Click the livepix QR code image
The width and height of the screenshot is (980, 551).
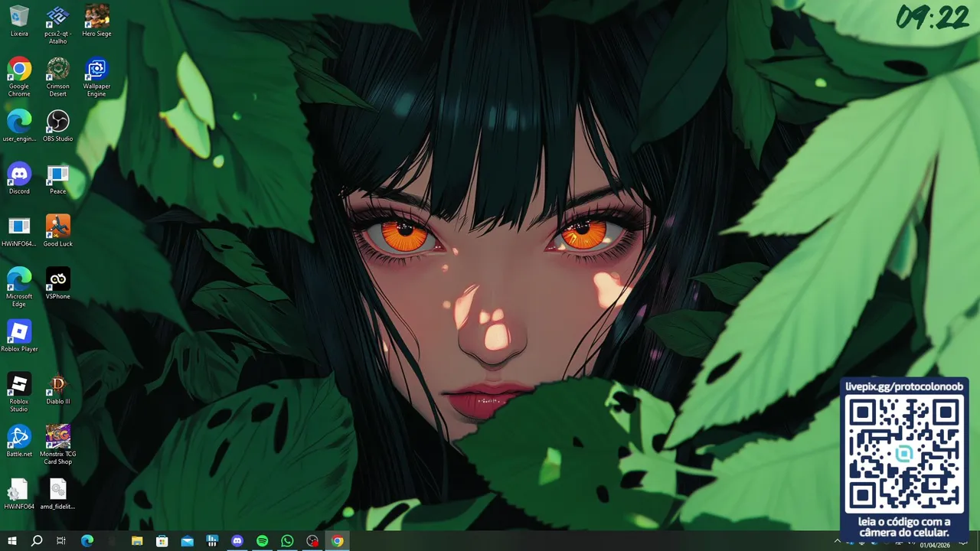pos(904,455)
